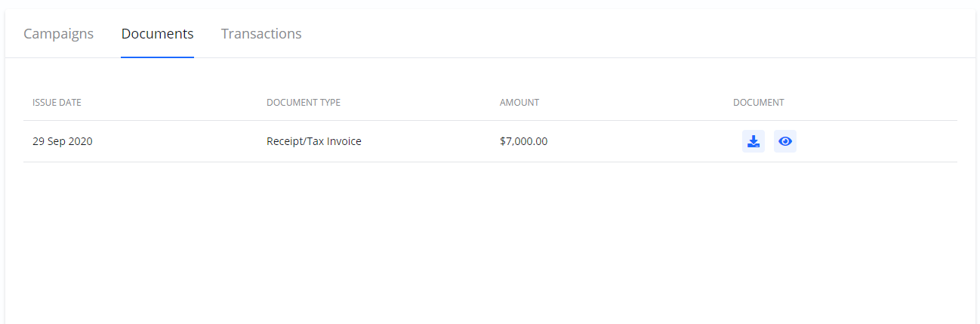The width and height of the screenshot is (980, 324).
Task: Click the Document Type column header
Action: coord(304,103)
